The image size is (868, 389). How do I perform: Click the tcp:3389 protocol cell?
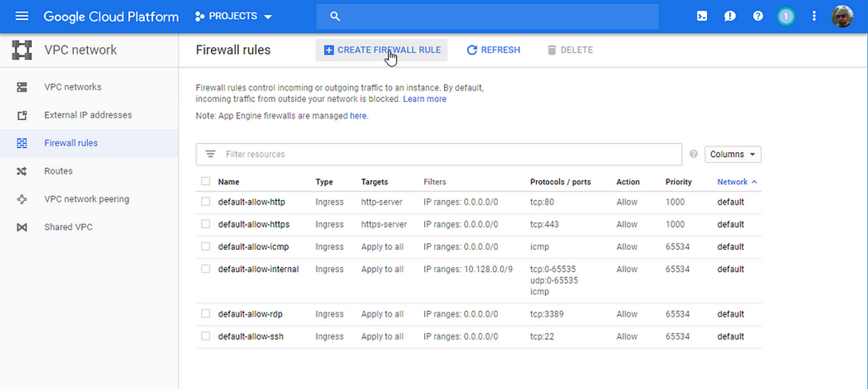[547, 314]
